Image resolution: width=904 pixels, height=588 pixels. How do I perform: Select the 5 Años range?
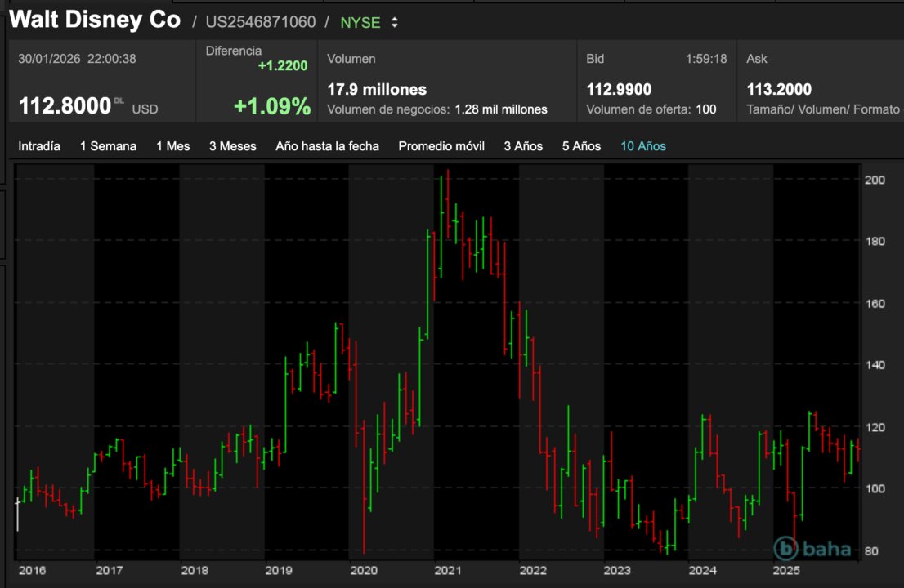[580, 145]
